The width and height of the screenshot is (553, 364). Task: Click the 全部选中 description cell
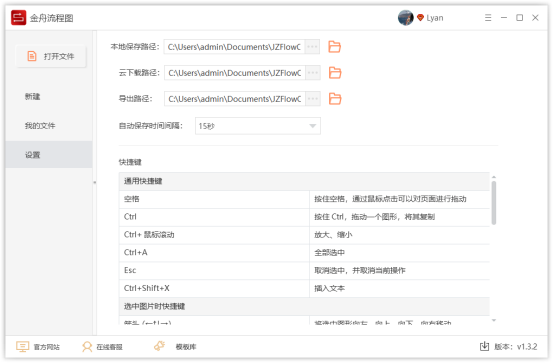(400, 253)
